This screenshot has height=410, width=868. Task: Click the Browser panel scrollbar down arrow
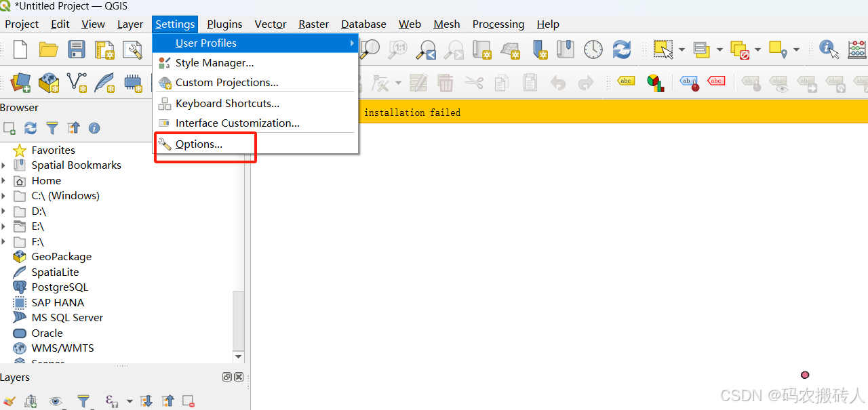pos(239,356)
